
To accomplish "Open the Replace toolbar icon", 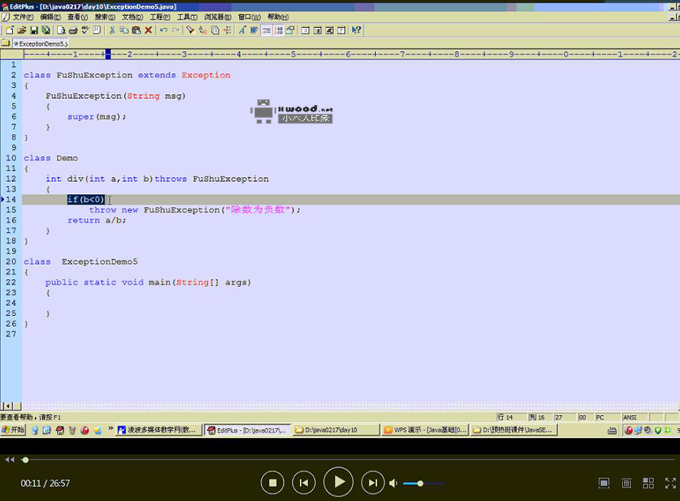I will (203, 30).
